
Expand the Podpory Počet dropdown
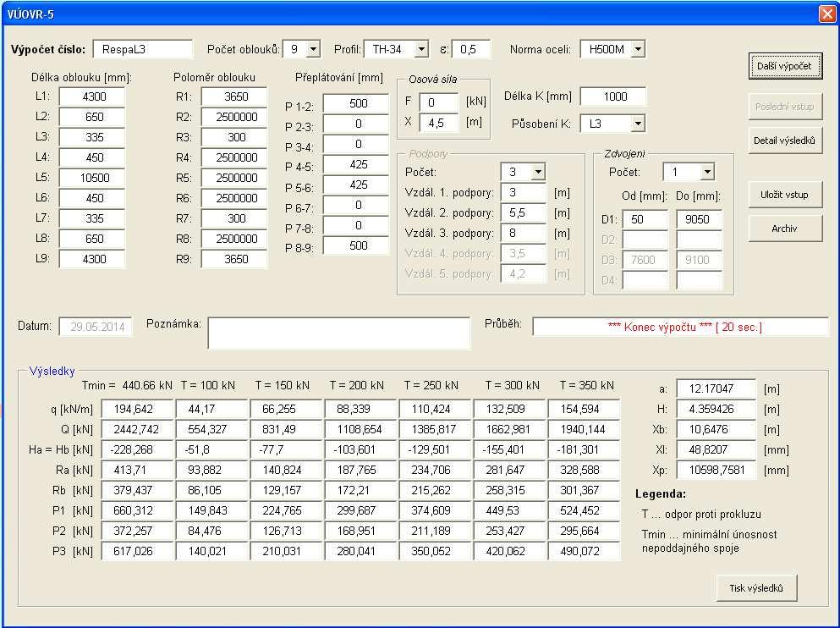point(538,172)
